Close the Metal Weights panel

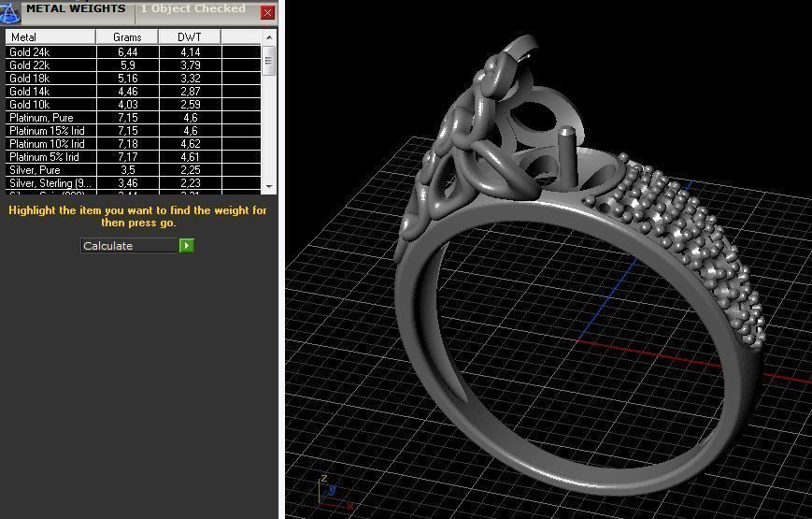click(x=267, y=12)
